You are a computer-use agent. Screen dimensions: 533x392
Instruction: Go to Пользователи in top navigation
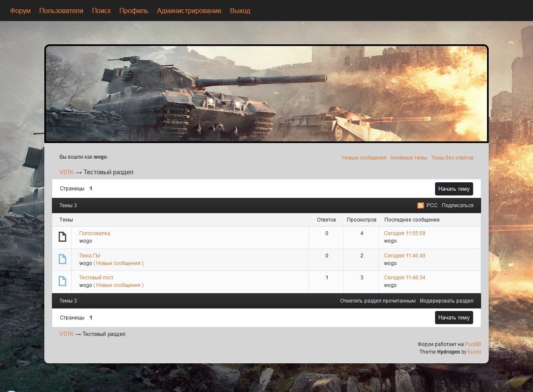point(61,11)
